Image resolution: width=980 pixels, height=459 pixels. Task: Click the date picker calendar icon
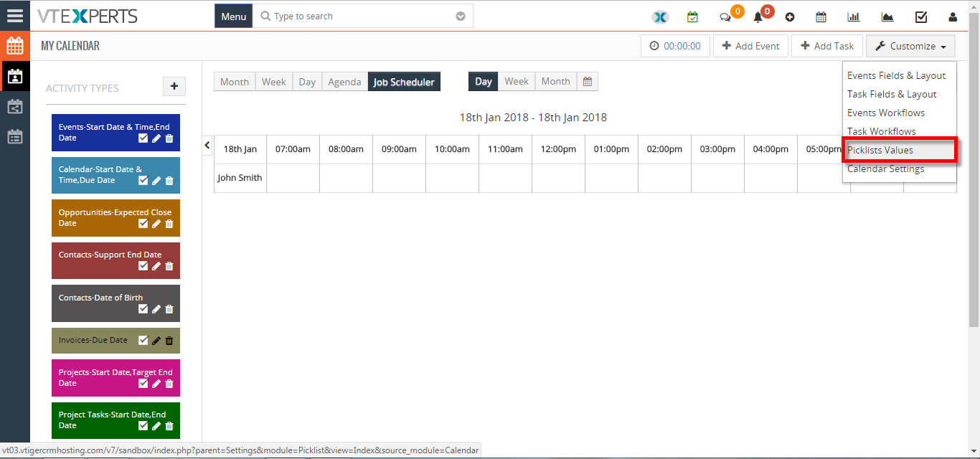coord(587,81)
